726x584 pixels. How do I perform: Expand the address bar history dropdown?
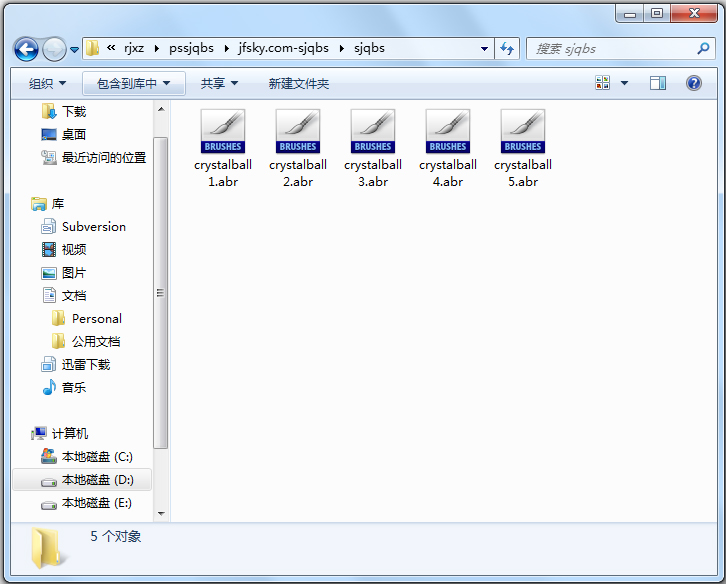484,48
